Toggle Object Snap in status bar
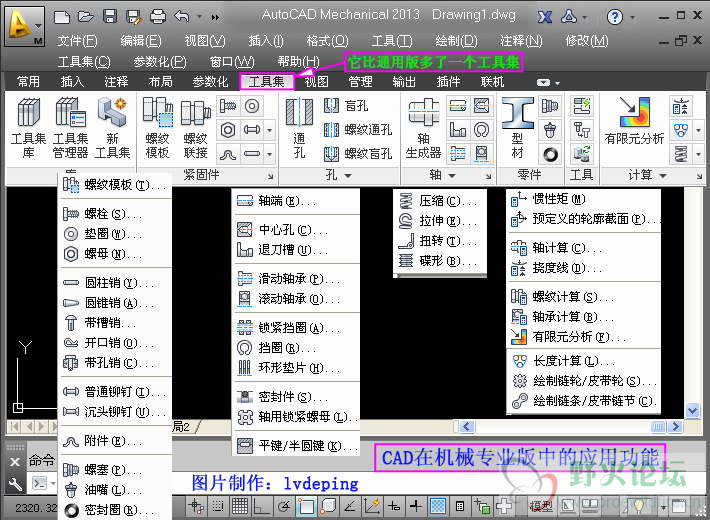Image resolution: width=710 pixels, height=520 pixels. pyautogui.click(x=305, y=506)
